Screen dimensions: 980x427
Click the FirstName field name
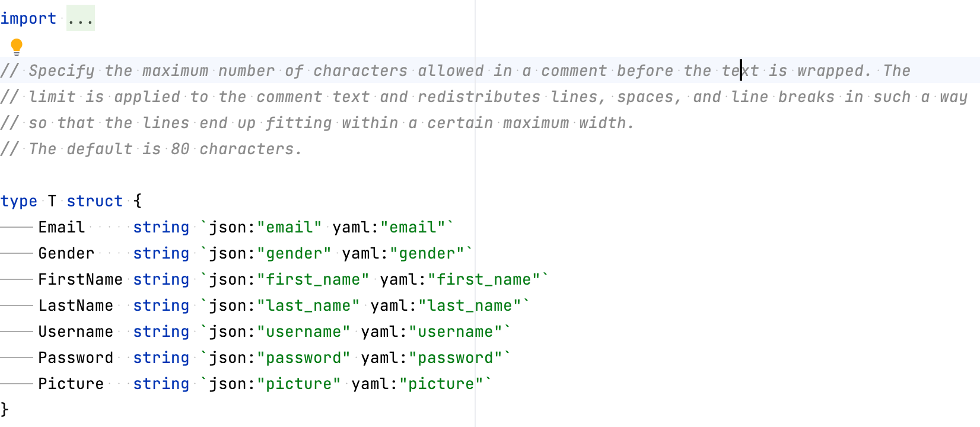(x=80, y=280)
